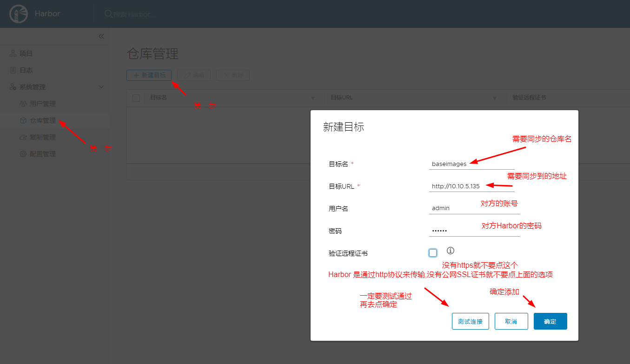
Task: Uncheck the 验证远程证书 checkbox
Action: [433, 253]
